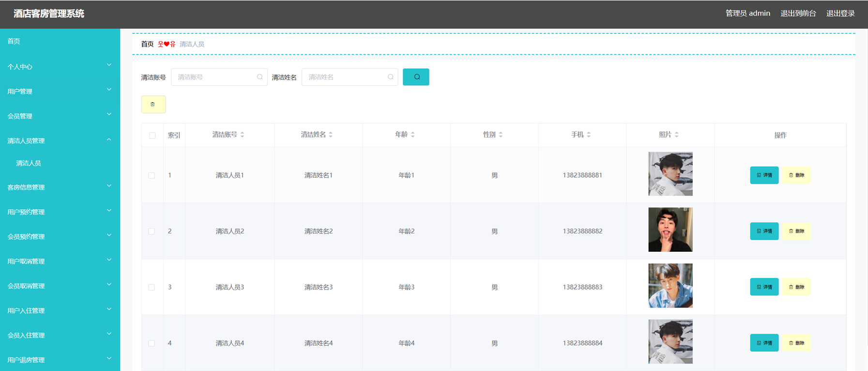The height and width of the screenshot is (371, 868).
Task: Click 首页 in the breadcrumb
Action: tap(147, 44)
